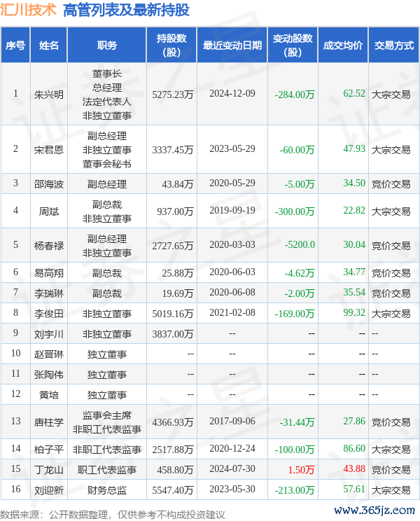Click the change value -5200.0

point(300,244)
